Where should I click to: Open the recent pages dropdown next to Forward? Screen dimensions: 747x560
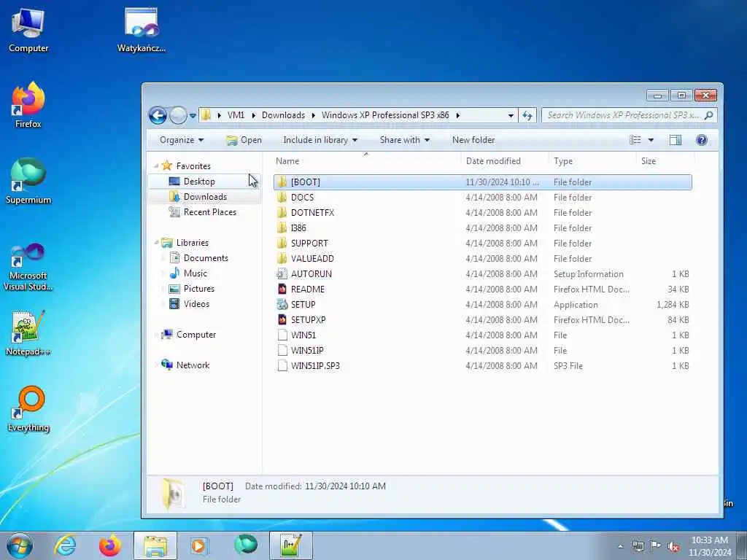193,115
